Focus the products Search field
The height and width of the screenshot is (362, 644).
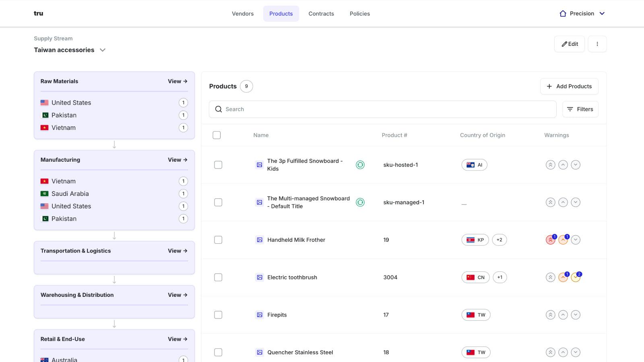382,109
